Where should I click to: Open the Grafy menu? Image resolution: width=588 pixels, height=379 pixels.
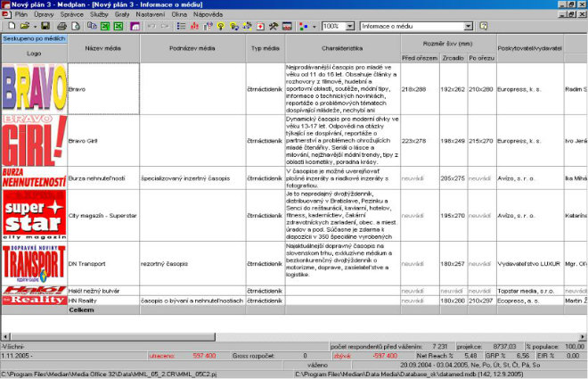[122, 14]
